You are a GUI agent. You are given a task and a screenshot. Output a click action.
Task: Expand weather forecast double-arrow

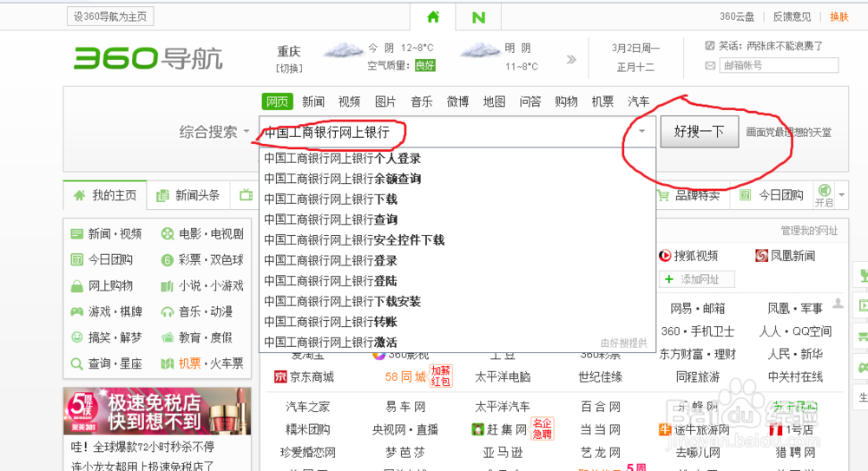pyautogui.click(x=571, y=59)
